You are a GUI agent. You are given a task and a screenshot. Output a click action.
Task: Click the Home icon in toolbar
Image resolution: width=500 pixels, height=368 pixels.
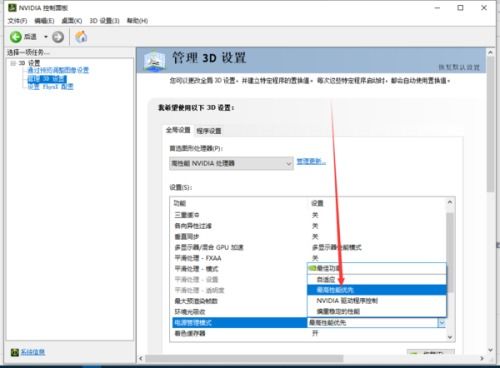point(81,37)
